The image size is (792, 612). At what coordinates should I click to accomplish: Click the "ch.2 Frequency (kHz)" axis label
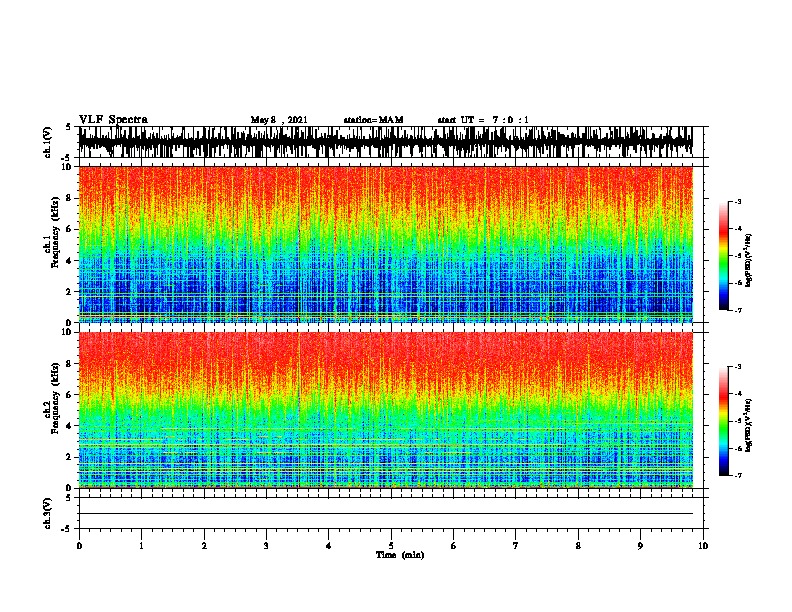[51, 398]
